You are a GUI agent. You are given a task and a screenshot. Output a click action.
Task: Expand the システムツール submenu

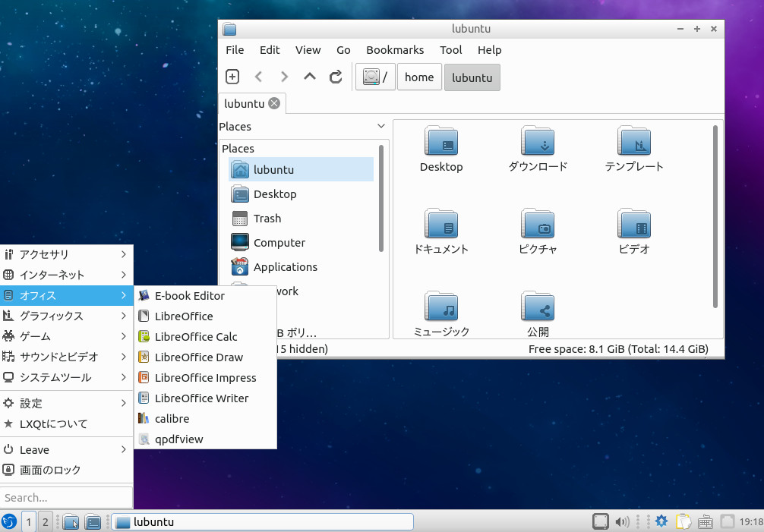click(x=66, y=376)
